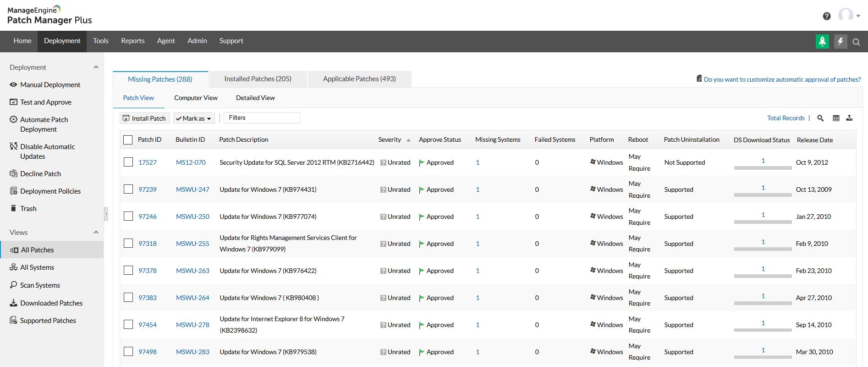868x367 pixels.
Task: Open the search icon in the navigation bar
Action: 856,42
